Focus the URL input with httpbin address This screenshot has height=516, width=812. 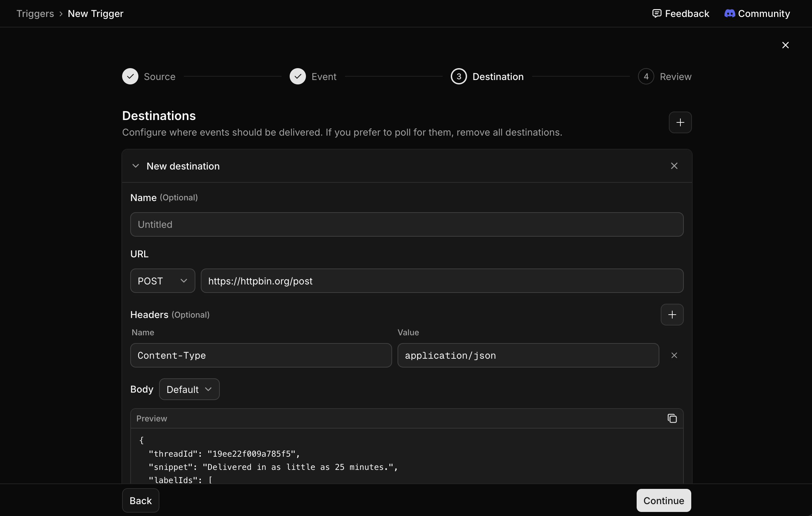tap(442, 281)
